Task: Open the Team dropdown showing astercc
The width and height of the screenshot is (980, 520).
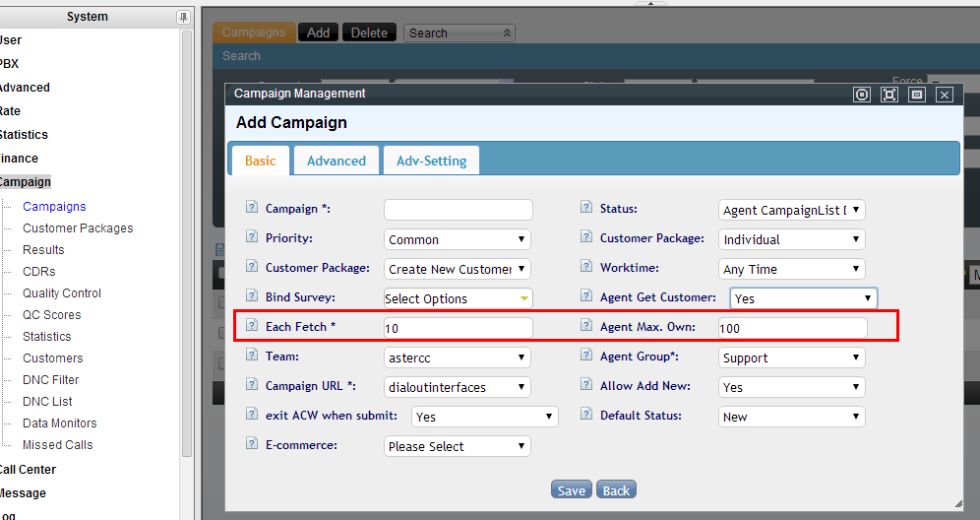Action: point(457,357)
